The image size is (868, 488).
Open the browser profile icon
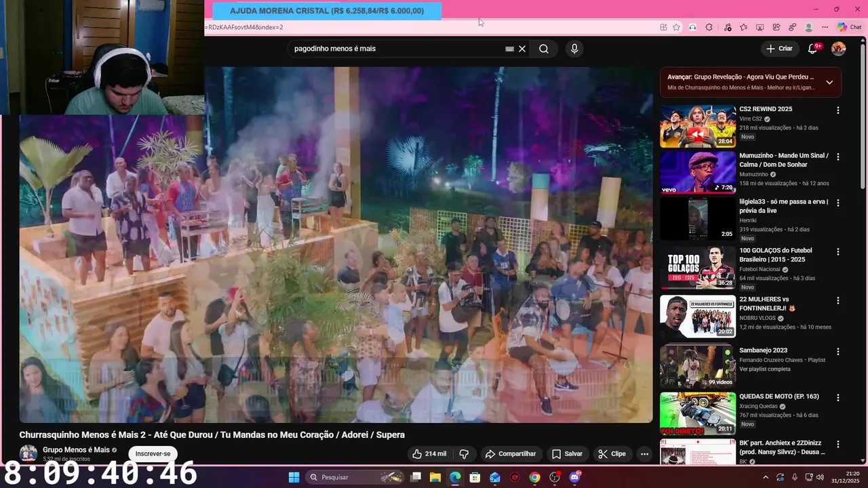[808, 27]
